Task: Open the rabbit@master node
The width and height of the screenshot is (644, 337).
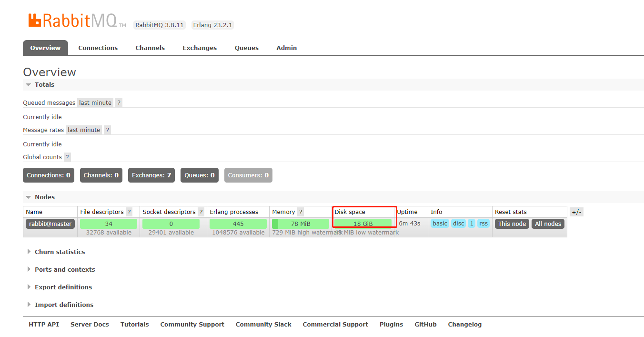Action: 50,224
